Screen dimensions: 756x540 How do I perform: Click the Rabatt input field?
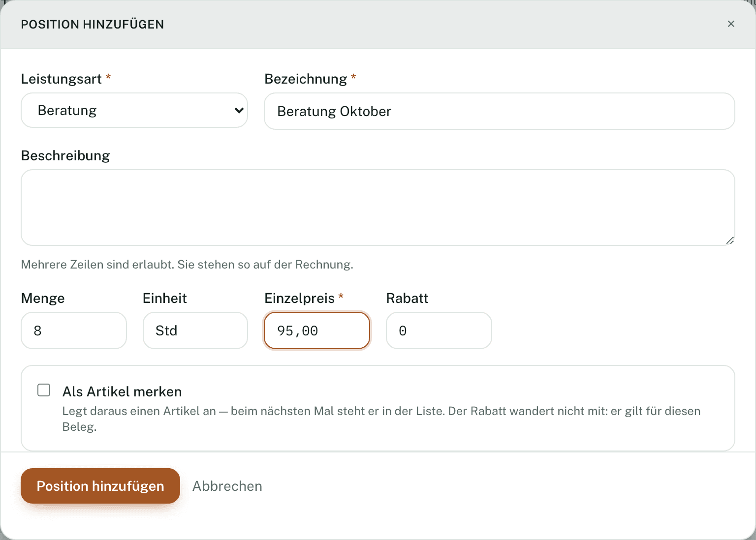coord(439,330)
